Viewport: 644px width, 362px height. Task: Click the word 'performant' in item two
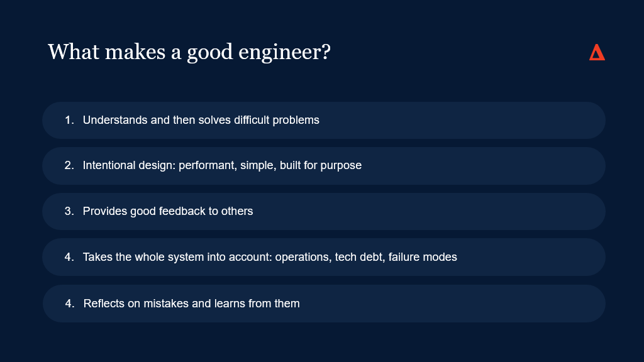[x=207, y=165]
